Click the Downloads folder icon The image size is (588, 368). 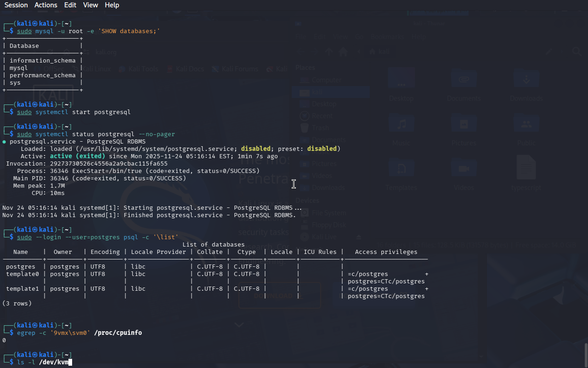pos(526,79)
